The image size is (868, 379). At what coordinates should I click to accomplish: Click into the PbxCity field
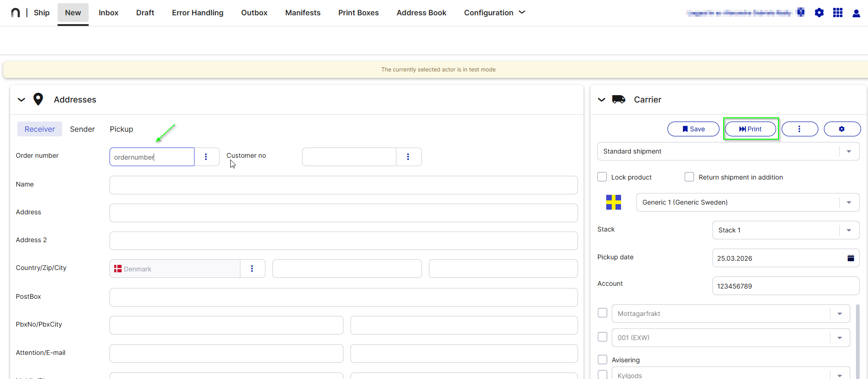point(464,325)
